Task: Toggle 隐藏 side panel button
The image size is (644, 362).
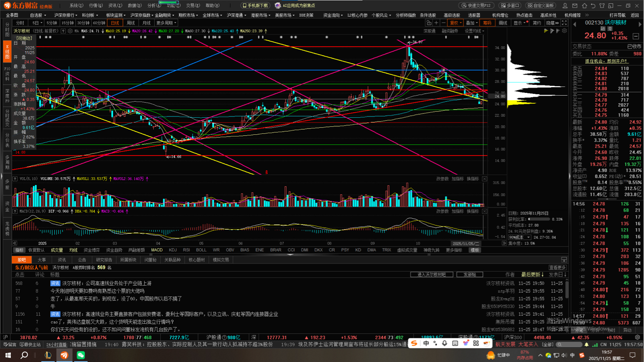Action: [x=552, y=23]
